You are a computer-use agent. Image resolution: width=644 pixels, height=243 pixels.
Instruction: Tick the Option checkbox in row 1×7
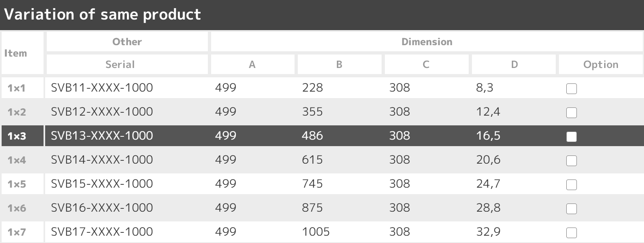(571, 233)
